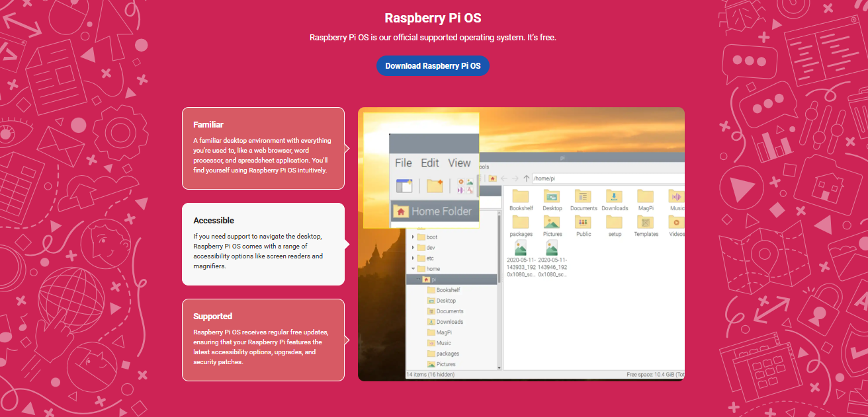
Task: Open the magnified File menu
Action: [403, 163]
